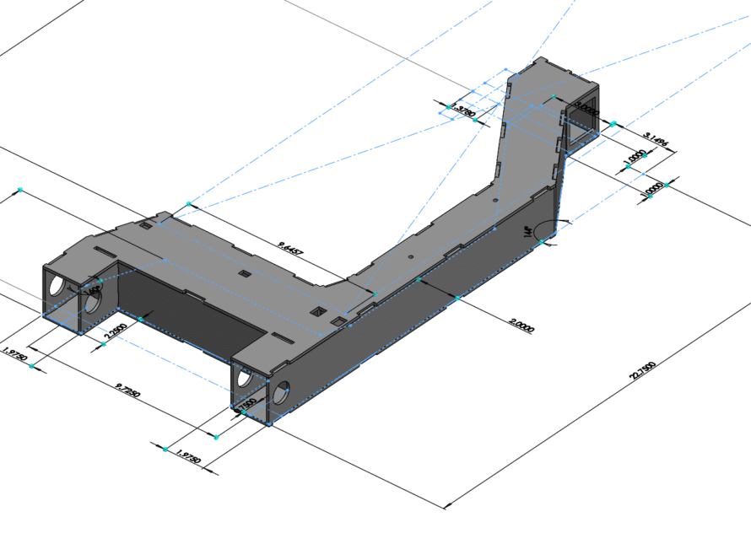
Task: Click the left-side 1.9750 dimension
Action: [x=14, y=353]
